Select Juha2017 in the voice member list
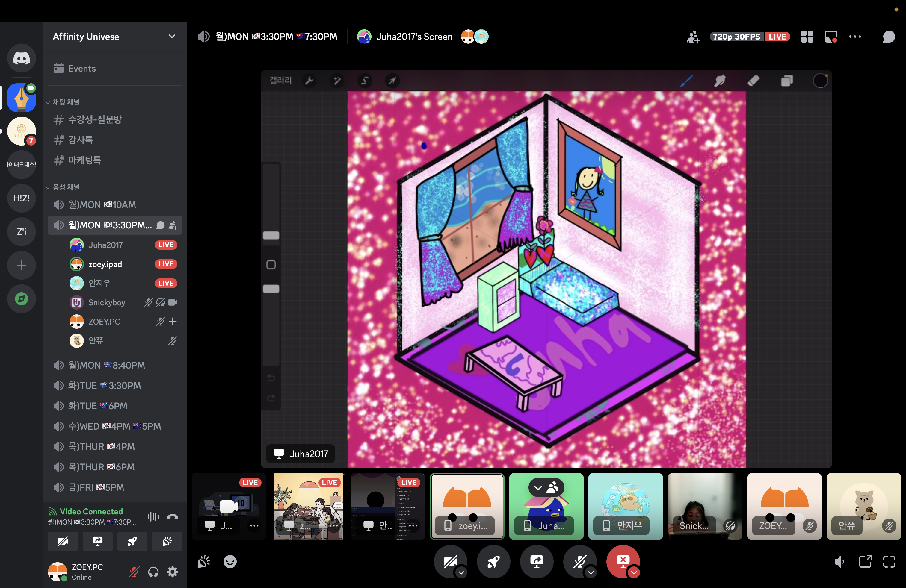 pyautogui.click(x=123, y=245)
